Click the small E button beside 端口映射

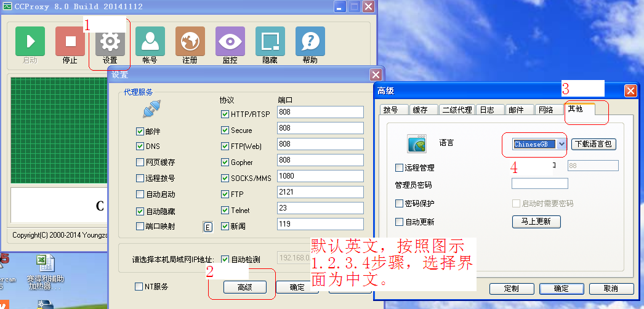[x=208, y=227]
